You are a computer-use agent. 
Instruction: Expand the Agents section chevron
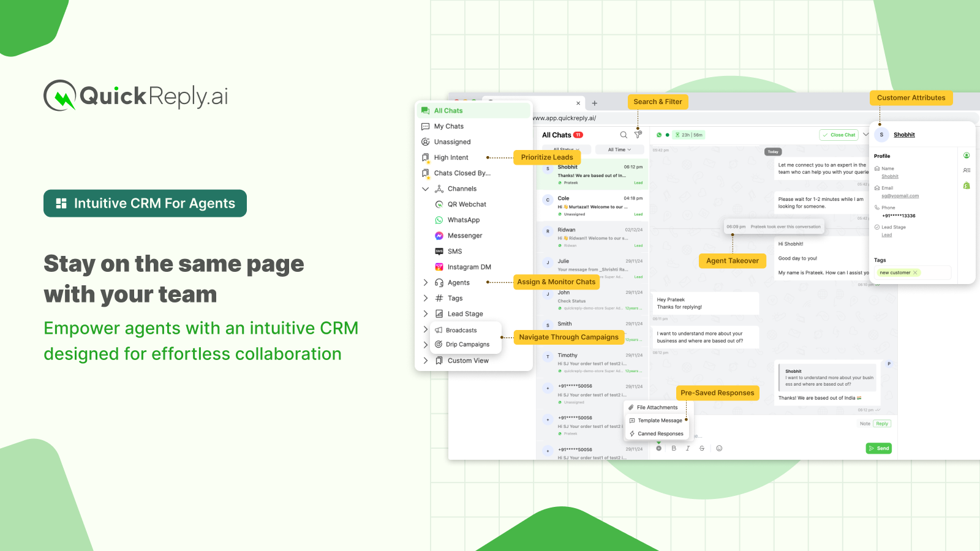coord(425,283)
